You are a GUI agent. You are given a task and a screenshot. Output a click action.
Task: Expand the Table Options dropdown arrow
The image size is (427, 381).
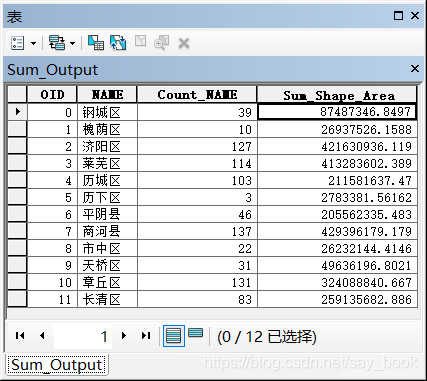[33, 43]
